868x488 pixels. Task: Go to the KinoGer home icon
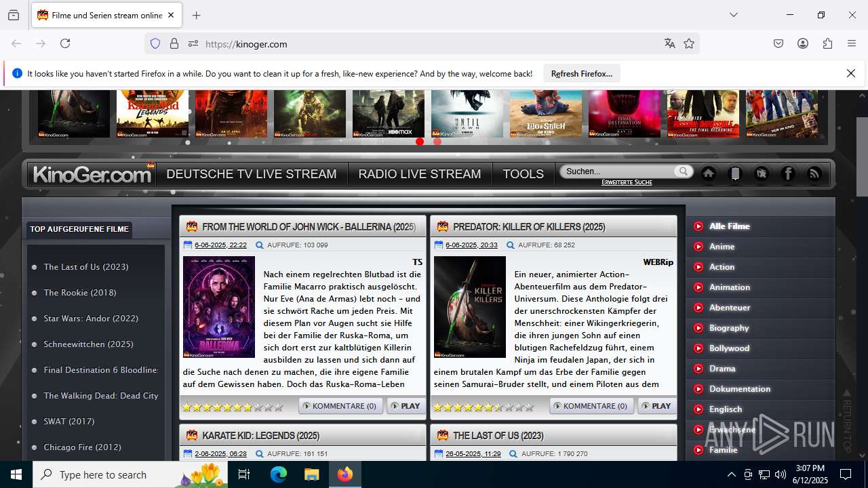point(709,174)
